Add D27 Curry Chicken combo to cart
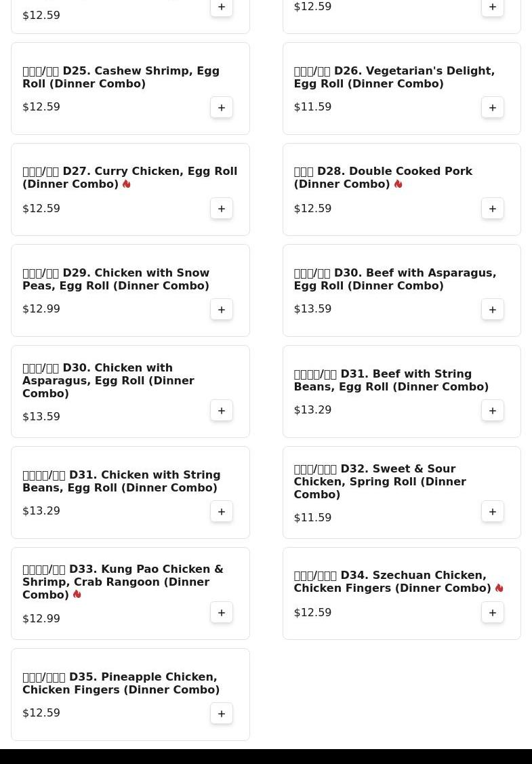The width and height of the screenshot is (532, 764). point(221,209)
